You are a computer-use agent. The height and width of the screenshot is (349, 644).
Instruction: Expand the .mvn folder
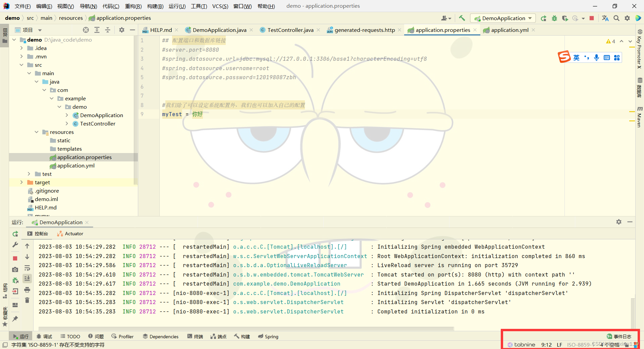pyautogui.click(x=21, y=56)
